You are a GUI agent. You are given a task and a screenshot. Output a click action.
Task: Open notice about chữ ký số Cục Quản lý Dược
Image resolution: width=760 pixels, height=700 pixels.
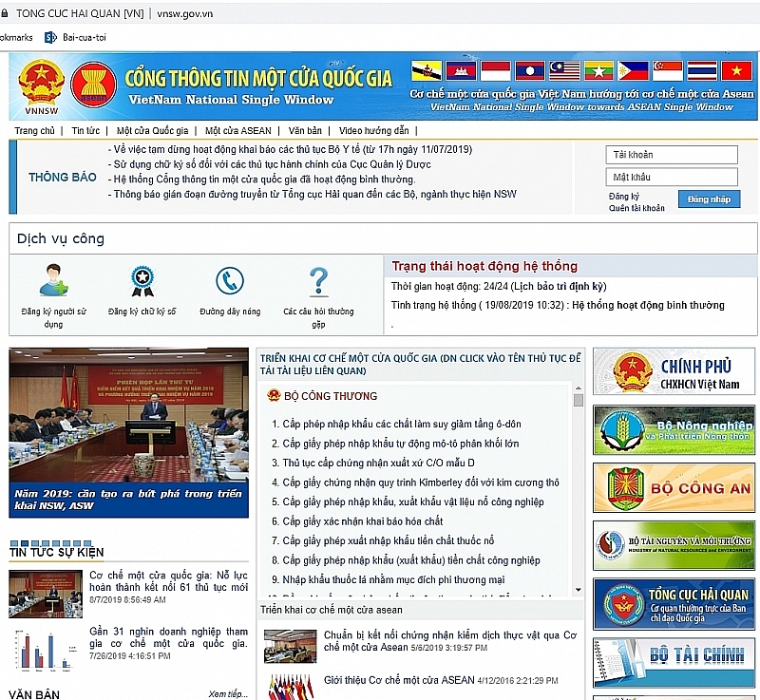coord(270,164)
